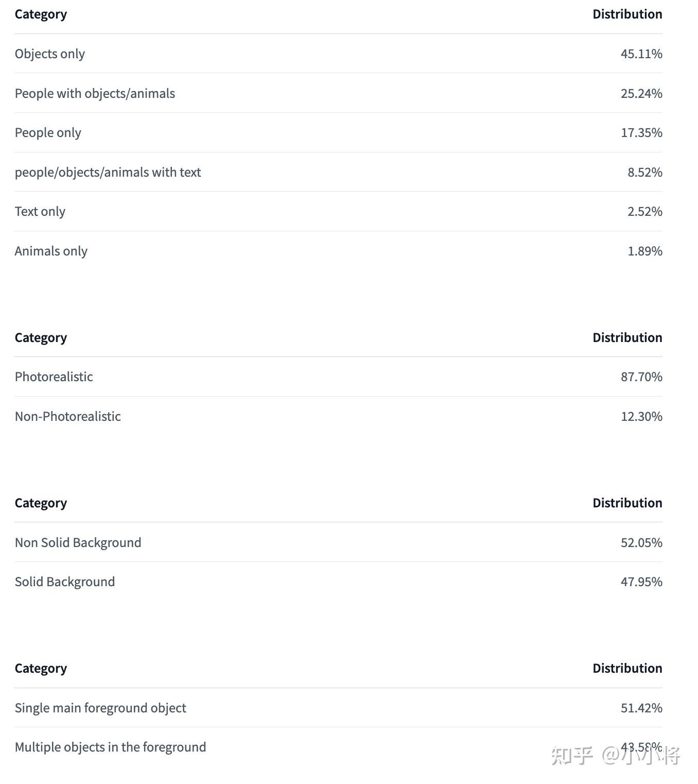
Task: Click the 'Photorealistic' category row
Action: (338, 377)
